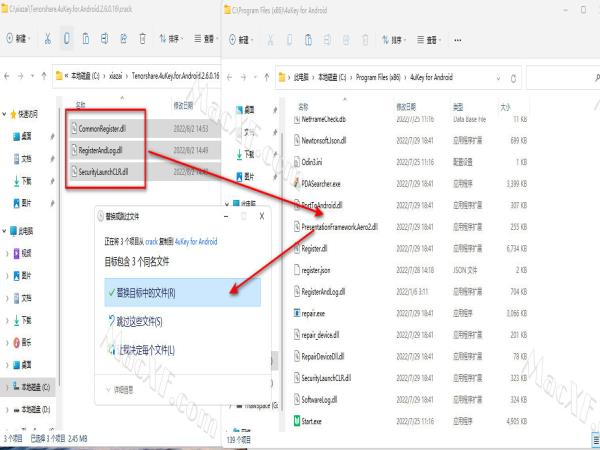This screenshot has width=600, height=450.
Task: Choose Replace the files in the destination
Action: [183, 293]
